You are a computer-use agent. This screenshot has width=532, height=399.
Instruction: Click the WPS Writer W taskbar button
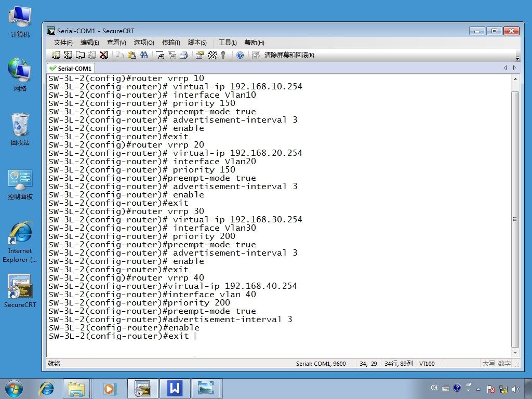click(175, 389)
